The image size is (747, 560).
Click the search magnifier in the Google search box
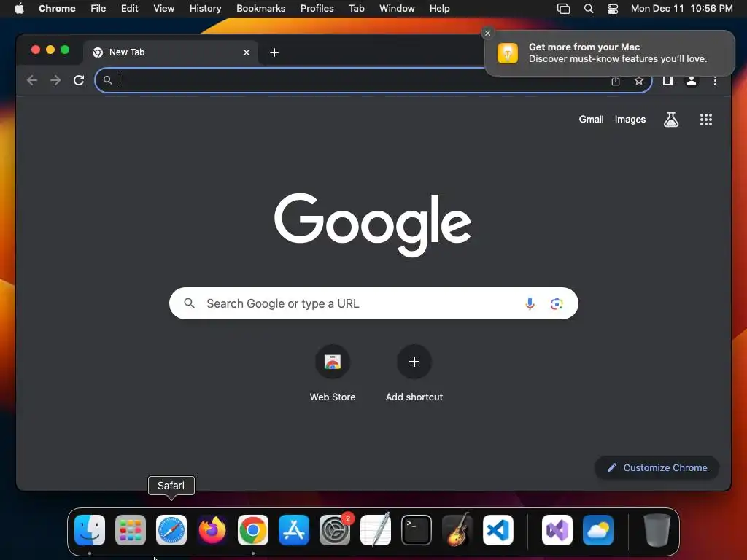189,303
